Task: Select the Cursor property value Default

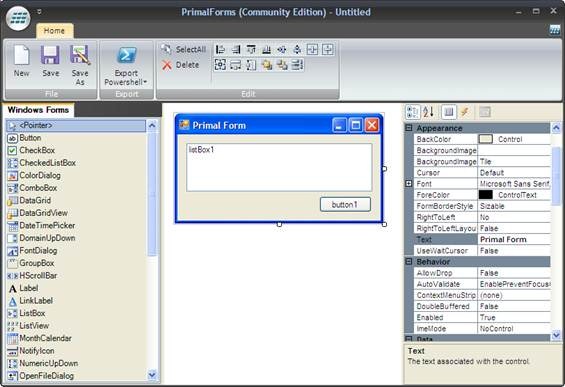Action: (514, 173)
